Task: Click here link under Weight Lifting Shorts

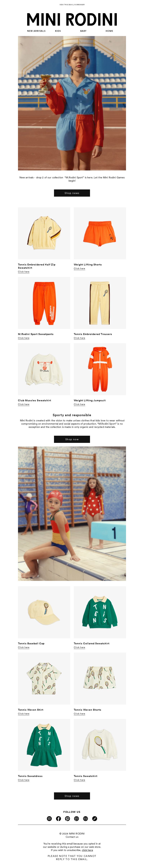Action: coord(79,268)
